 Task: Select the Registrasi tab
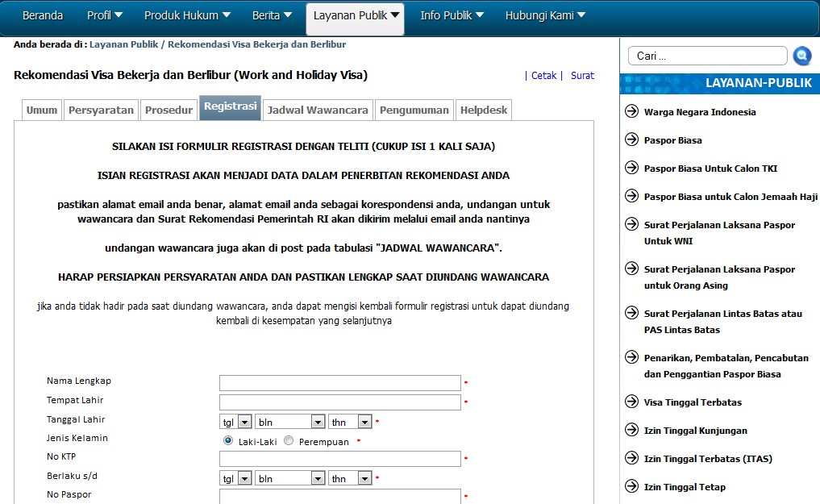pos(230,108)
